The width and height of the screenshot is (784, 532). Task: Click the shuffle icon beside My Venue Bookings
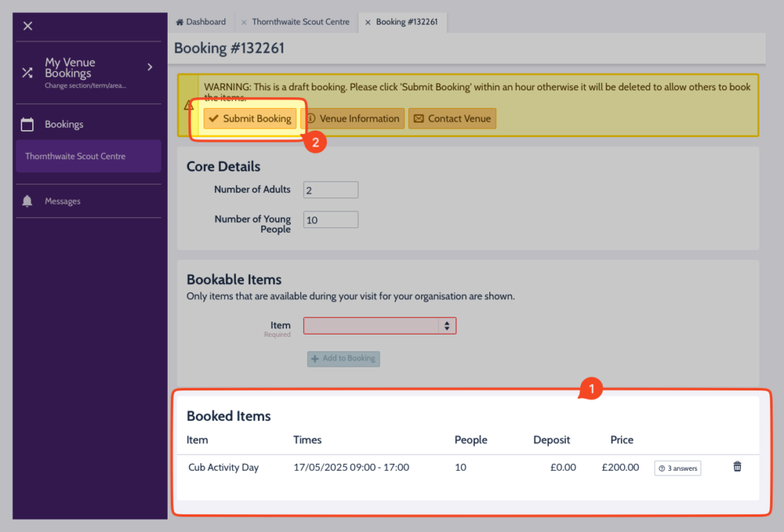[x=28, y=73]
